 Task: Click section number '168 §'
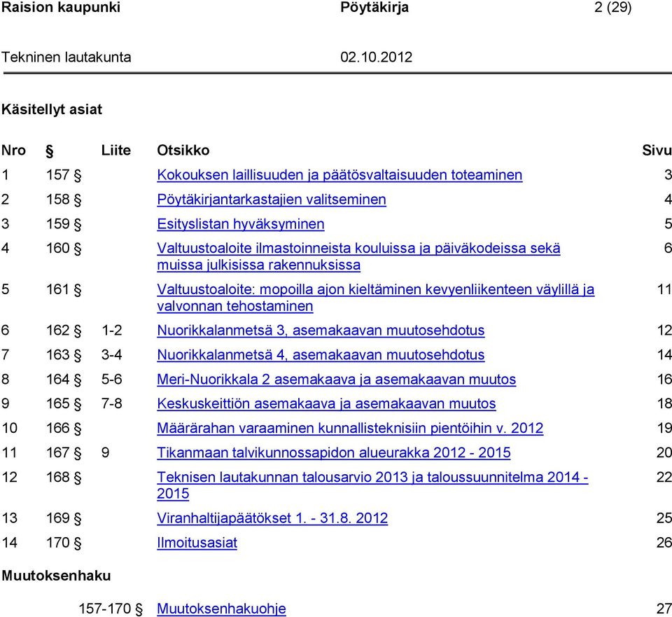64,477
